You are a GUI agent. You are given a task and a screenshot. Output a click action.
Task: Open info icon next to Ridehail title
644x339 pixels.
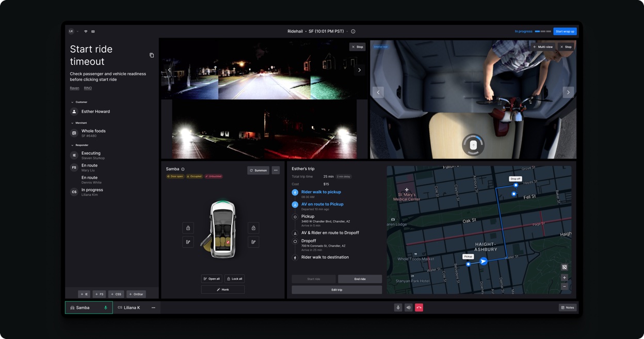tap(353, 32)
